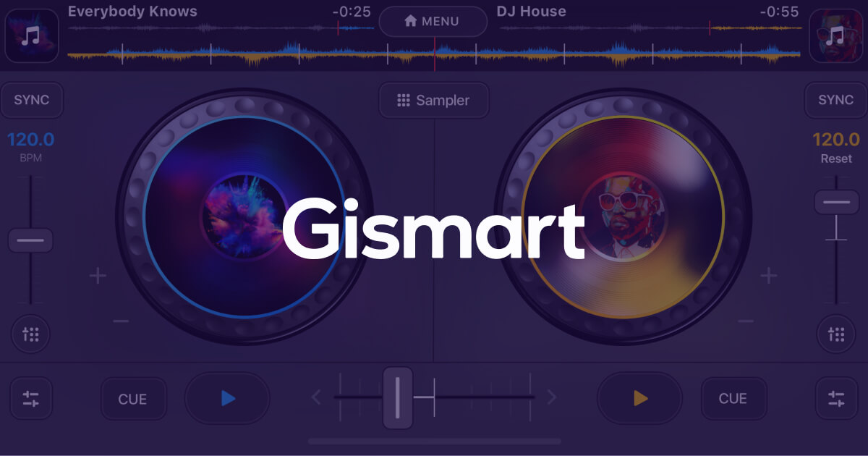Click the crossfader handle in the center
Screen dimensions: 868x456
(x=399, y=397)
